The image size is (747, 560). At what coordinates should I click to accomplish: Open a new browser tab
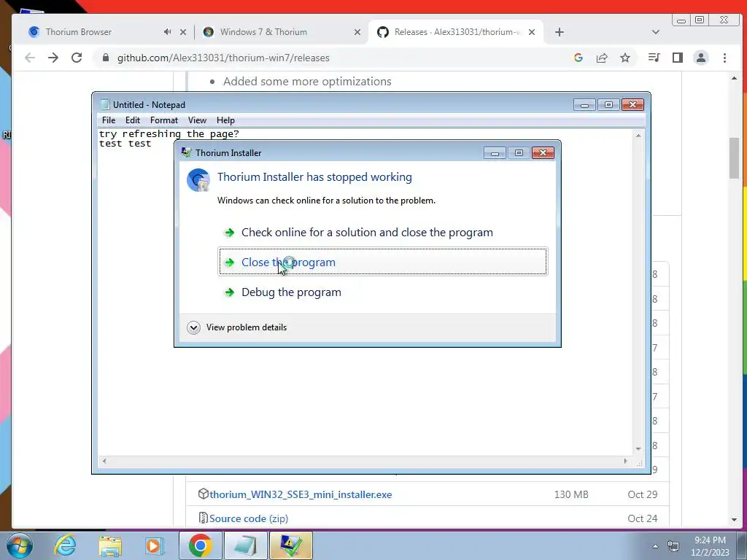[560, 32]
